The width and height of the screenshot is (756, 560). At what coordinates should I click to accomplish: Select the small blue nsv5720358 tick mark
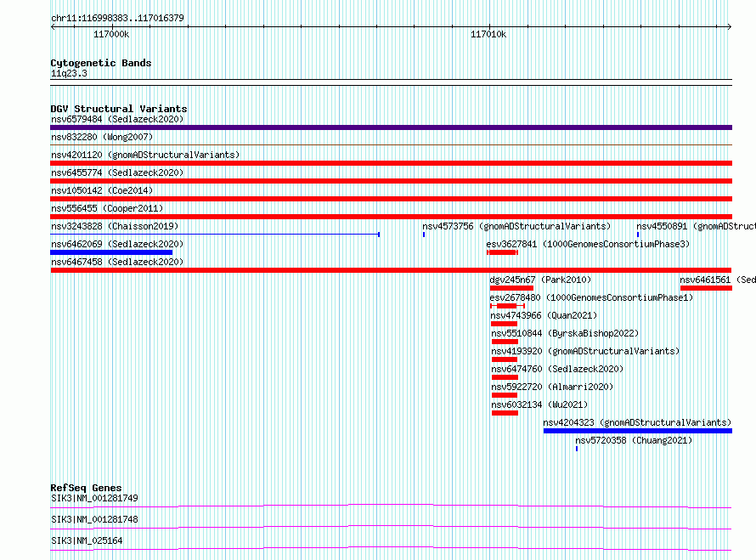click(x=577, y=449)
